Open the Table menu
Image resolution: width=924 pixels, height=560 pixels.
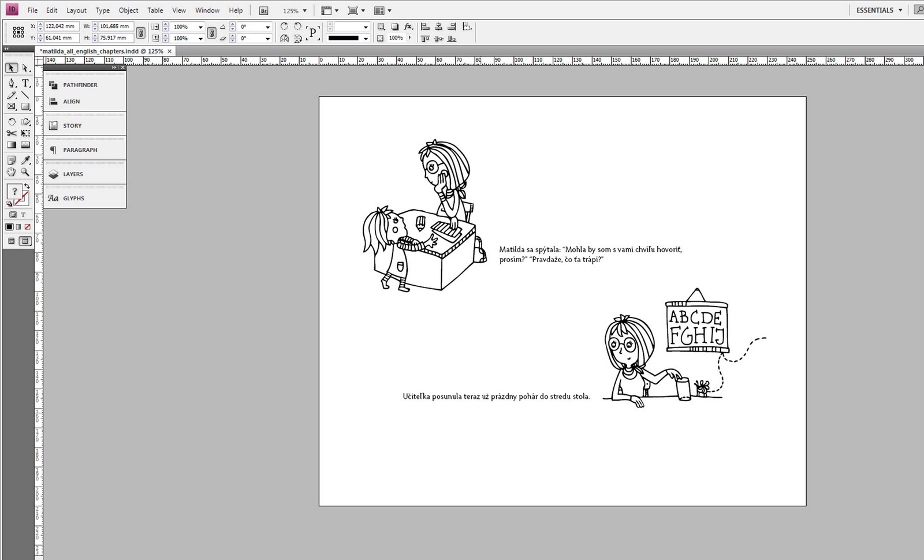[x=155, y=10]
